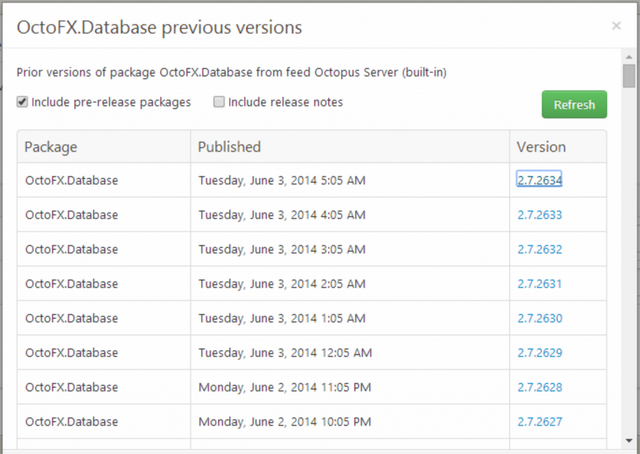Click OctoFX.Database package in 2.7.2634 row
This screenshot has width=640, height=454.
pos(71,180)
